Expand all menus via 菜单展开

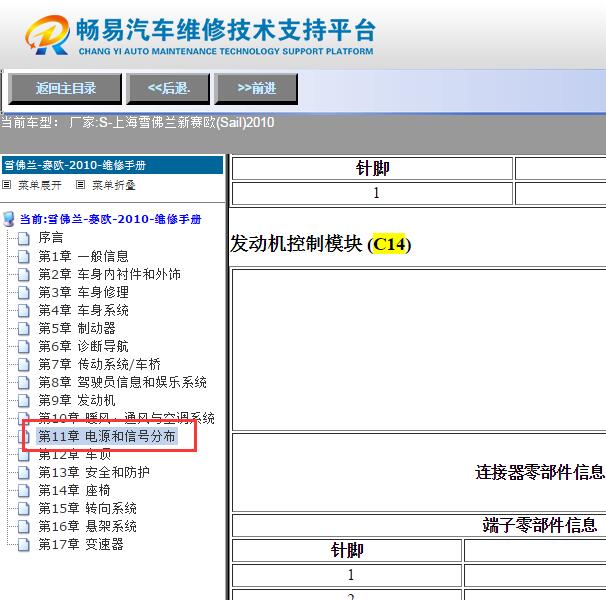[39, 185]
